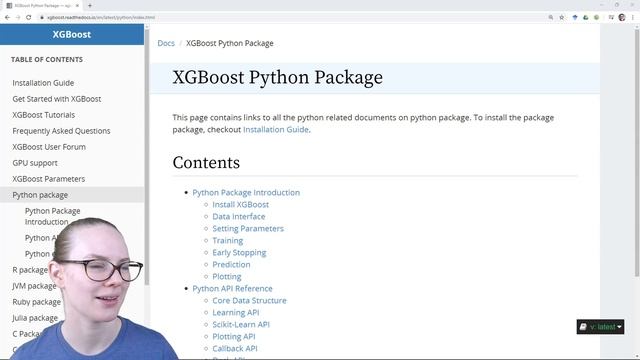
Task: Click the XGBoost header in sidebar
Action: (x=72, y=35)
